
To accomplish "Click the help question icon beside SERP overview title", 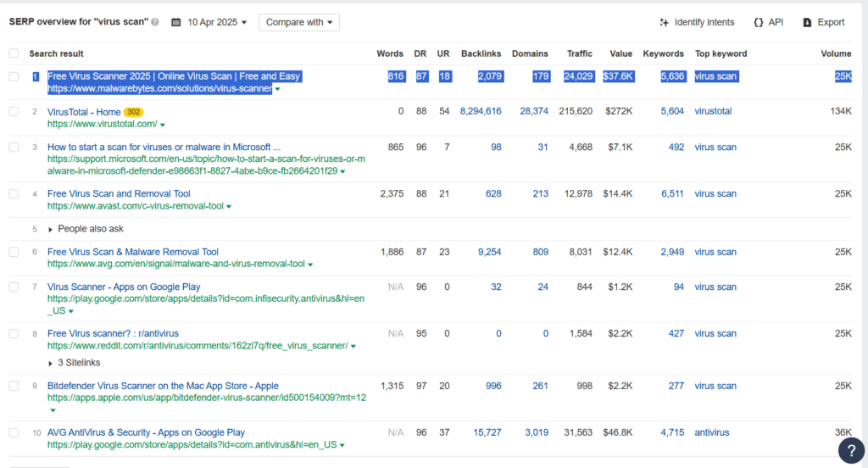I will (155, 22).
